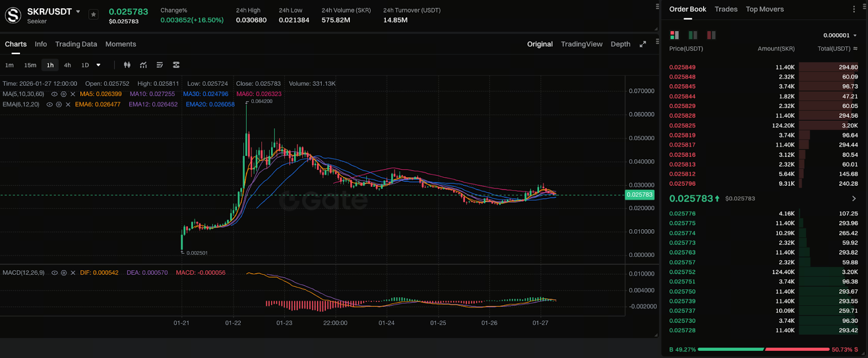Expand chart to fullscreen

click(x=642, y=44)
